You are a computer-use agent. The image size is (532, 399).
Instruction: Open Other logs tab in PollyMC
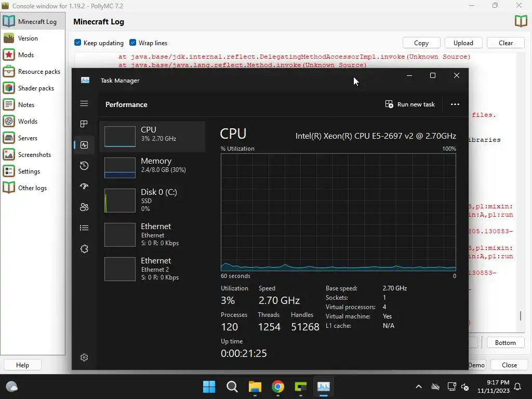point(33,188)
